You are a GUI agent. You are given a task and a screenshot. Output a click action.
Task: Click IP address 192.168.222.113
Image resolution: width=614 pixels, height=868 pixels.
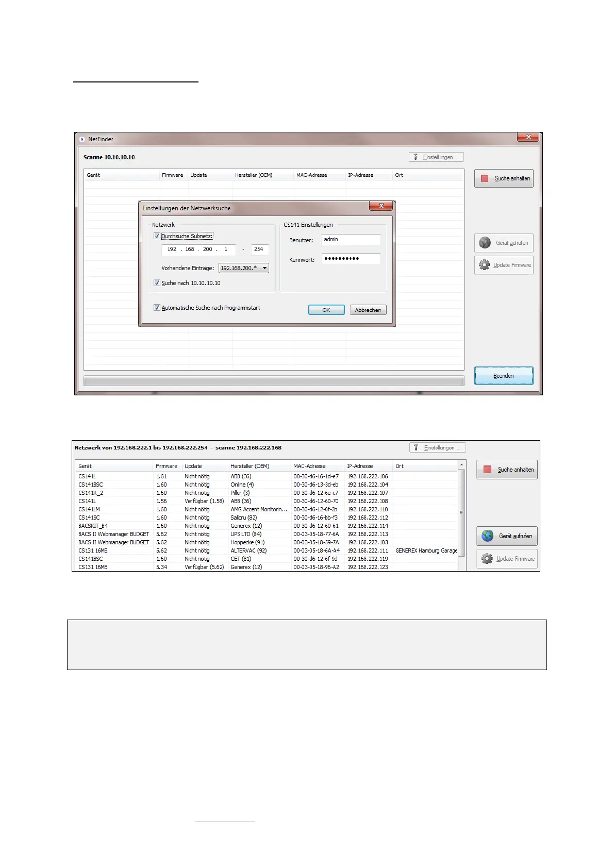tap(368, 534)
